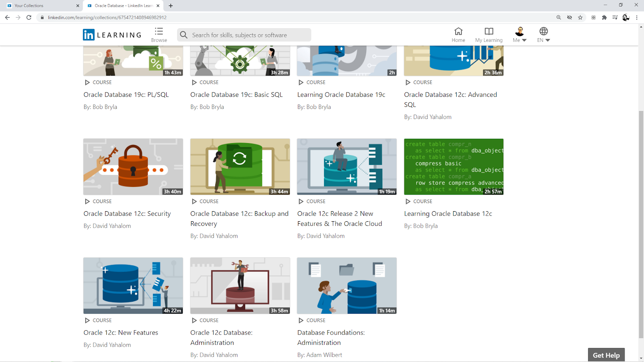Click the grid extension icon in toolbar
Viewport: 644px width, 362px height.
point(593,17)
